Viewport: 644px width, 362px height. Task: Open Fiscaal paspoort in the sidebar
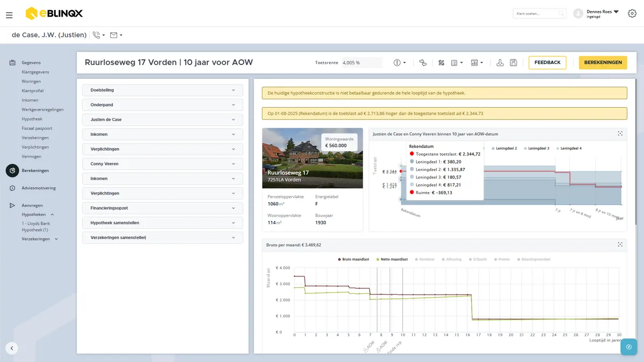37,128
